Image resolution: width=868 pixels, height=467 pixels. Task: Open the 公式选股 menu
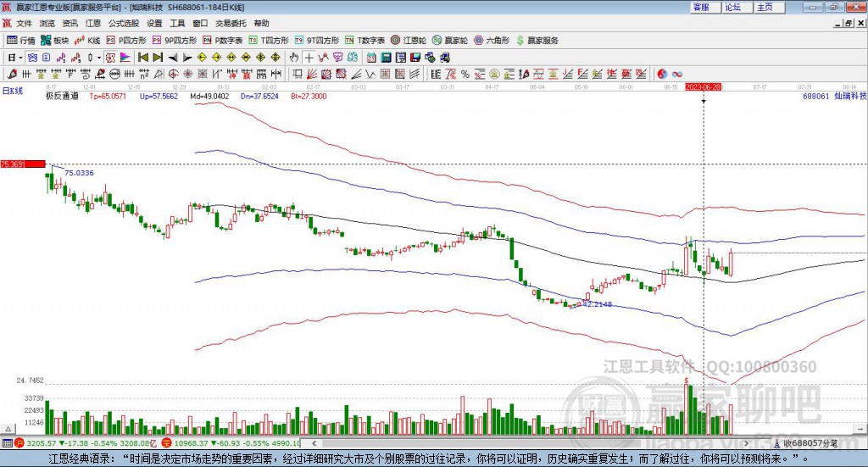(x=124, y=23)
